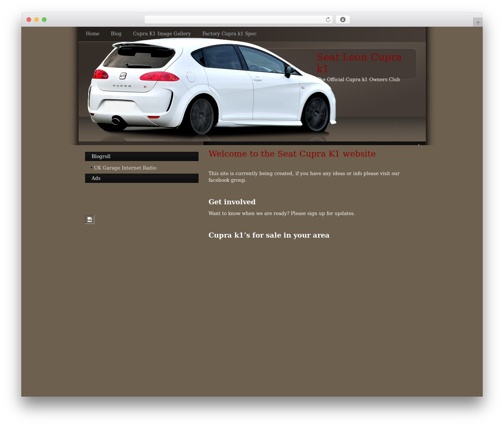Open the browser downloads button

pyautogui.click(x=343, y=20)
